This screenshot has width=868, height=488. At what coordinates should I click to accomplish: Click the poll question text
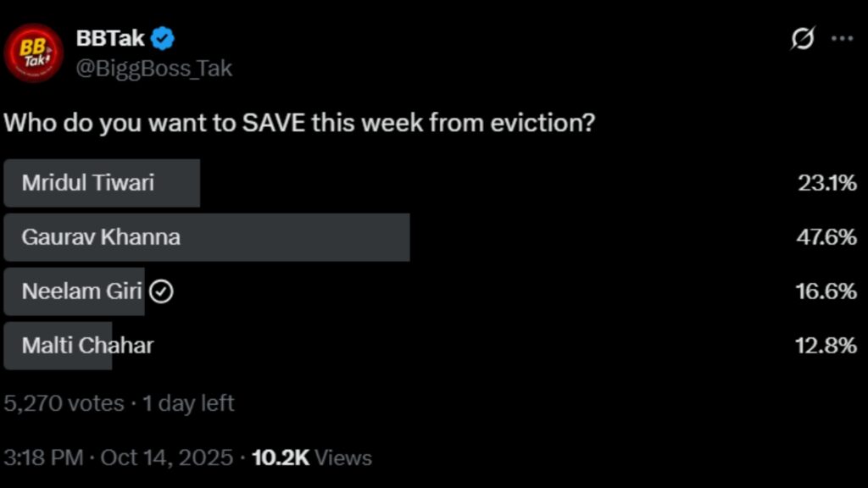click(x=299, y=123)
